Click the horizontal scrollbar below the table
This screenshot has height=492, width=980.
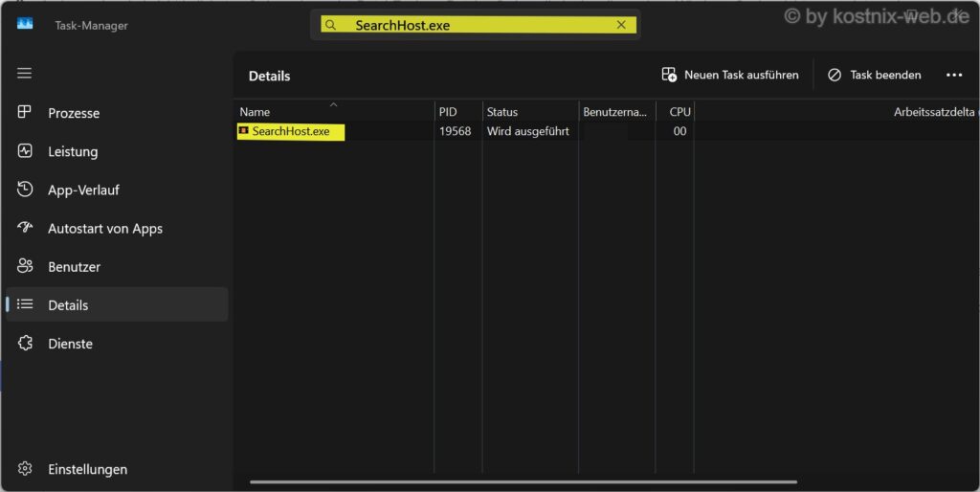point(523,482)
